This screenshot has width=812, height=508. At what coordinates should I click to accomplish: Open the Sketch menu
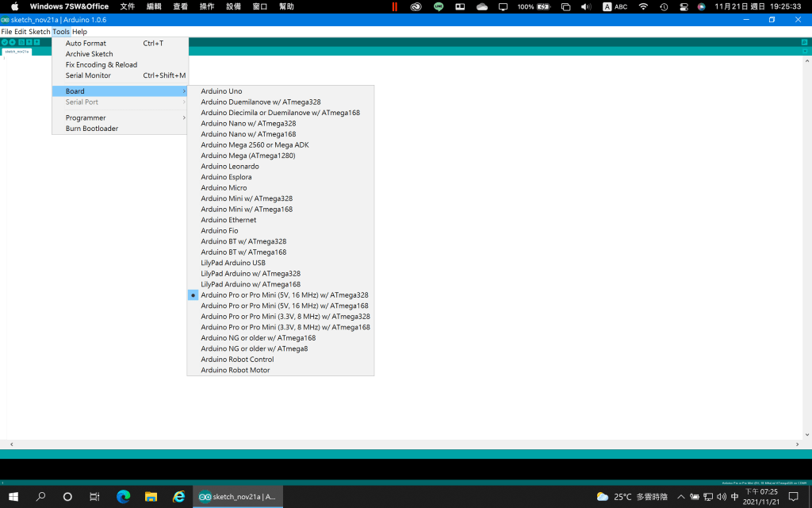point(39,32)
